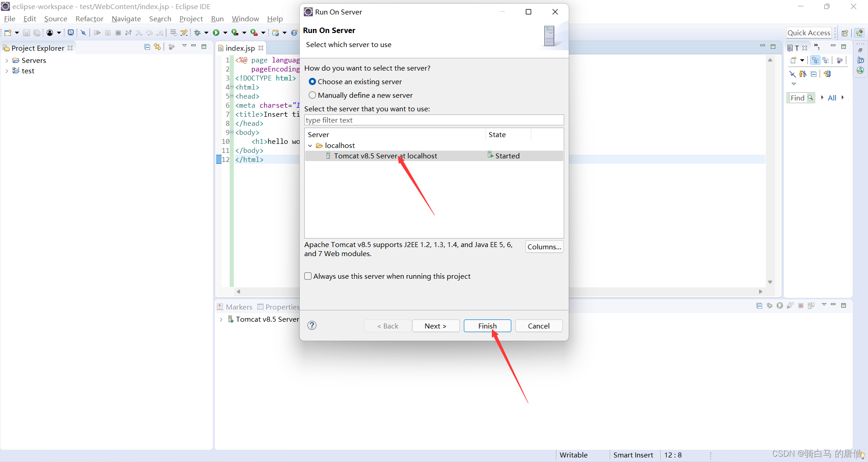Toggle Focus on Workweek in Task List

840,60
